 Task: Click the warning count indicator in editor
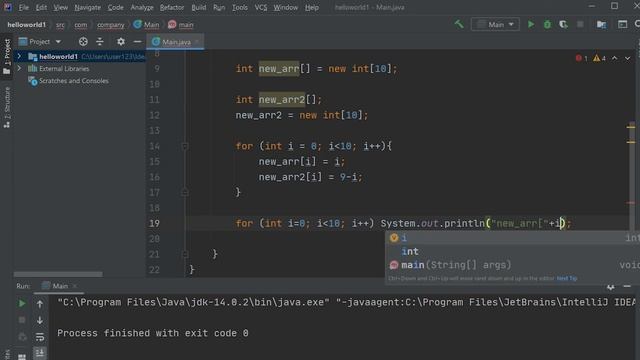tap(600, 58)
